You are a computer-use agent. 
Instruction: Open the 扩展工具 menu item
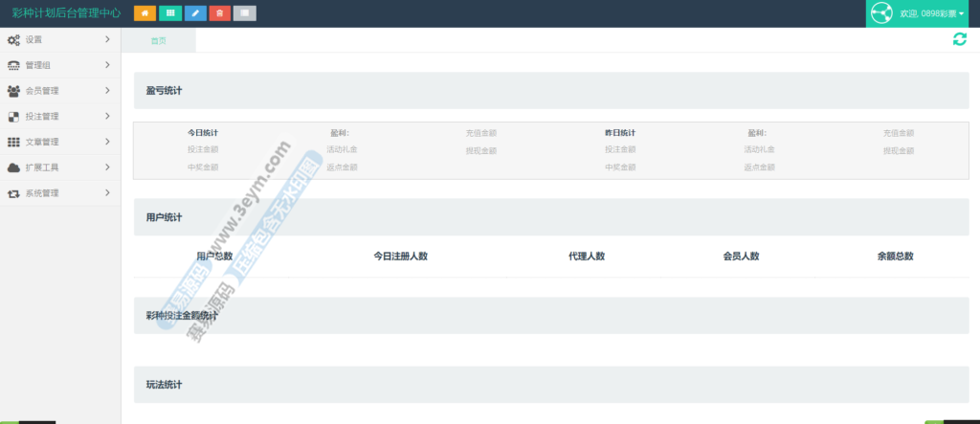pos(42,167)
